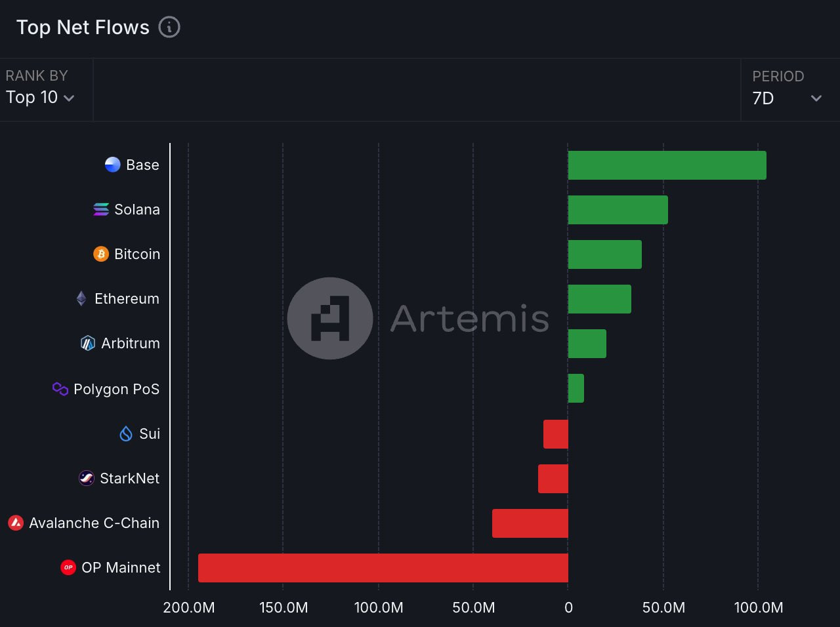Select the Ethereum diamond icon
This screenshot has height=627, width=840.
click(x=80, y=298)
